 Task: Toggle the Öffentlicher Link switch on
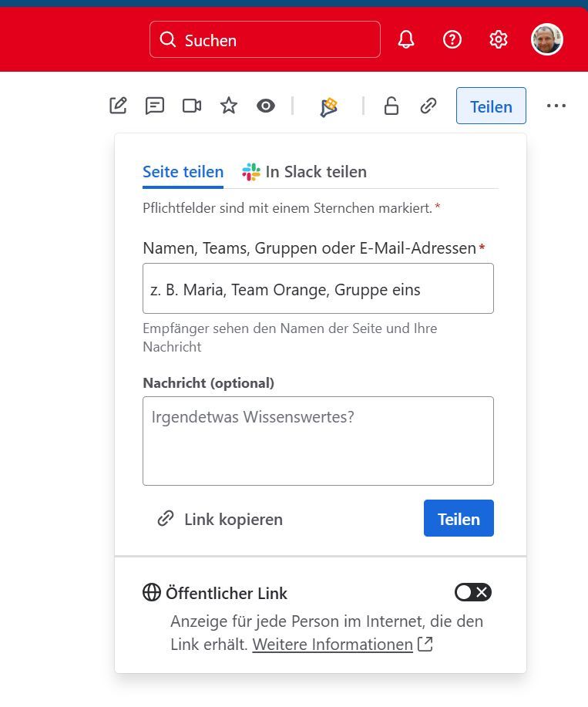[472, 592]
